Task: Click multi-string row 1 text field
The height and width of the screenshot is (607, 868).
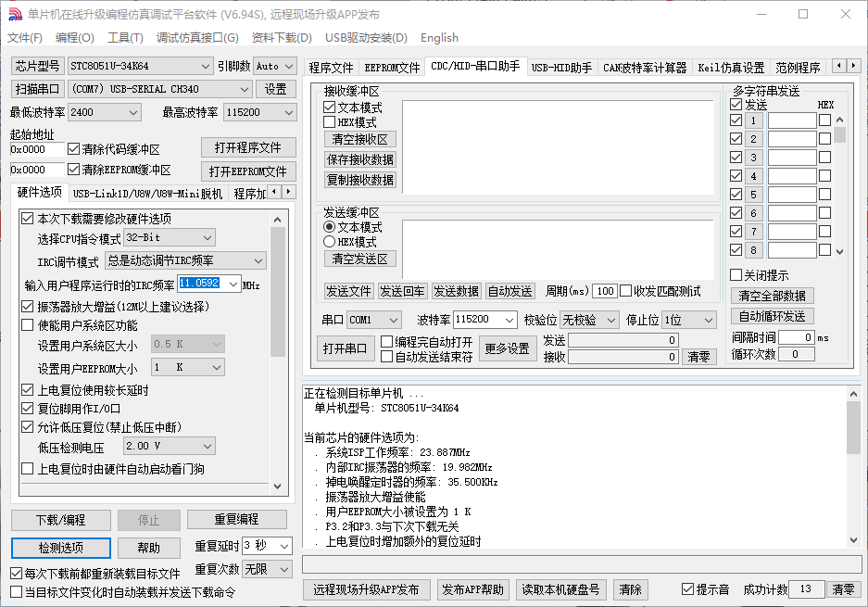Action: pos(792,120)
